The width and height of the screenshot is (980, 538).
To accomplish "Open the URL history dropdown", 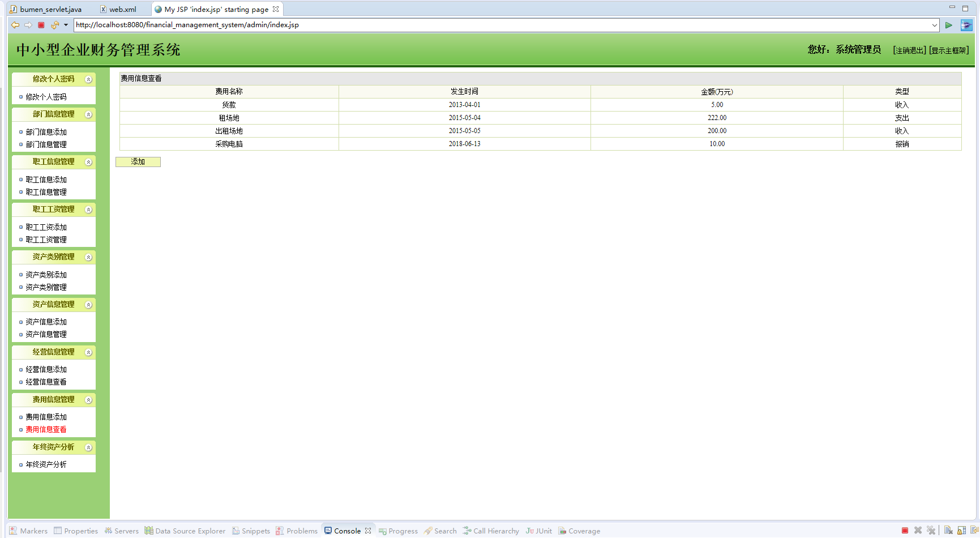I will coord(934,25).
